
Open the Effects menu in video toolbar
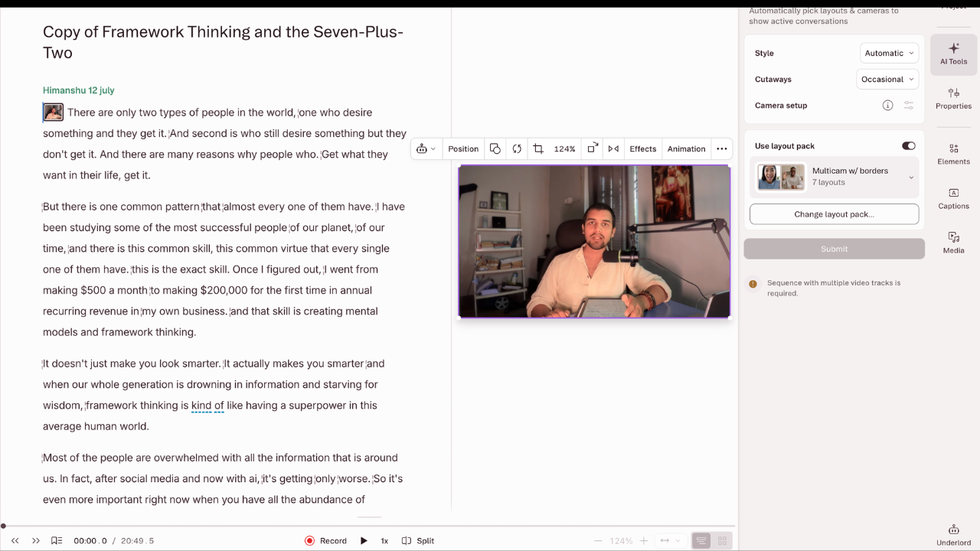(642, 149)
